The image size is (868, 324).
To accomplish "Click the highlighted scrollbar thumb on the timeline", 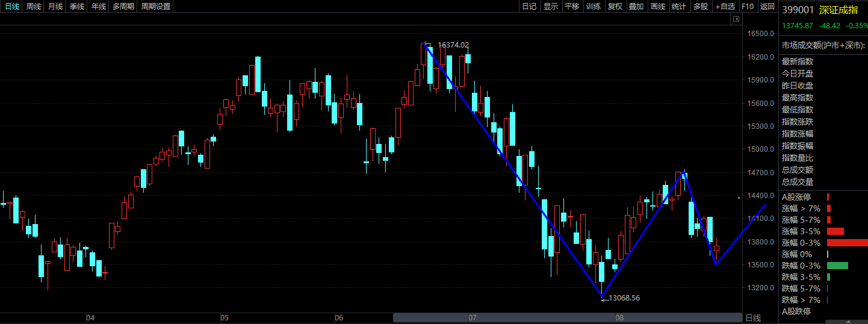I will 568,317.
